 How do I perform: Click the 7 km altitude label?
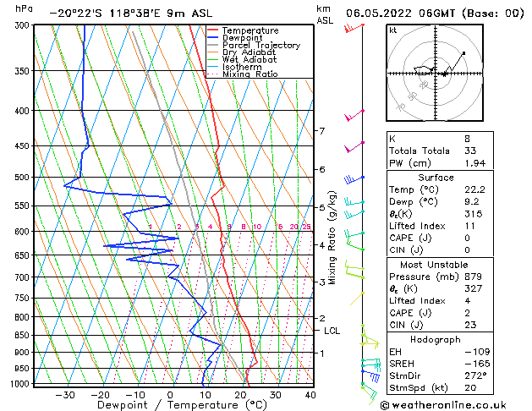click(322, 130)
